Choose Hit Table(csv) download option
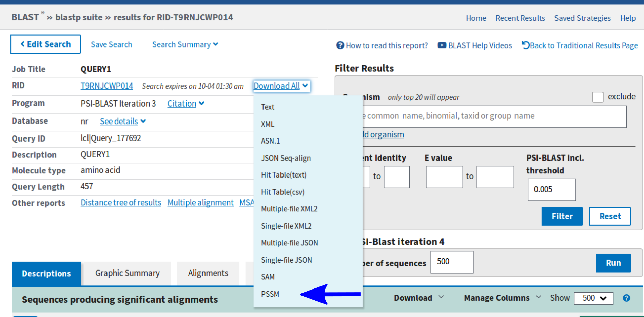Viewport: 644px width, 317px height. click(282, 192)
